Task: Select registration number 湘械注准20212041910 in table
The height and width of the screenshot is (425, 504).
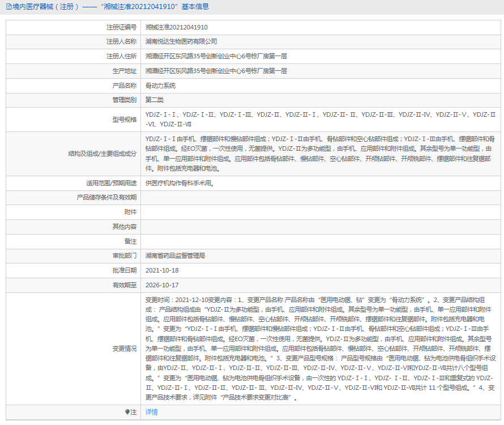Action: [176, 27]
